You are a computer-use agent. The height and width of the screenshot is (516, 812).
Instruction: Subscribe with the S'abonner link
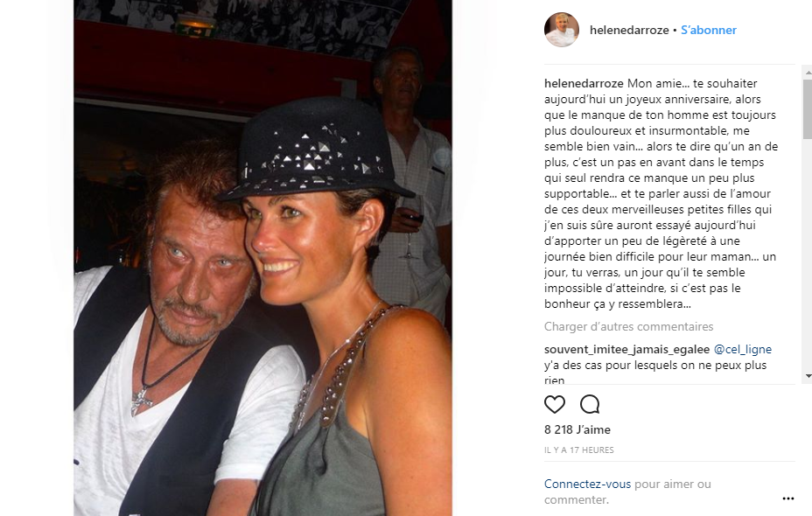[x=708, y=30]
